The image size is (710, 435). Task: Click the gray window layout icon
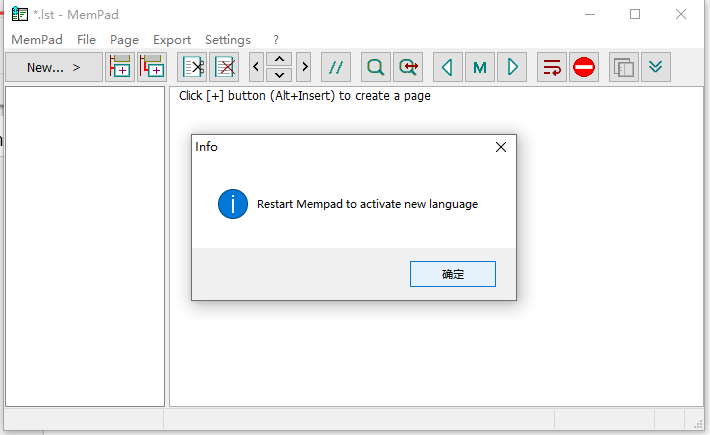624,67
